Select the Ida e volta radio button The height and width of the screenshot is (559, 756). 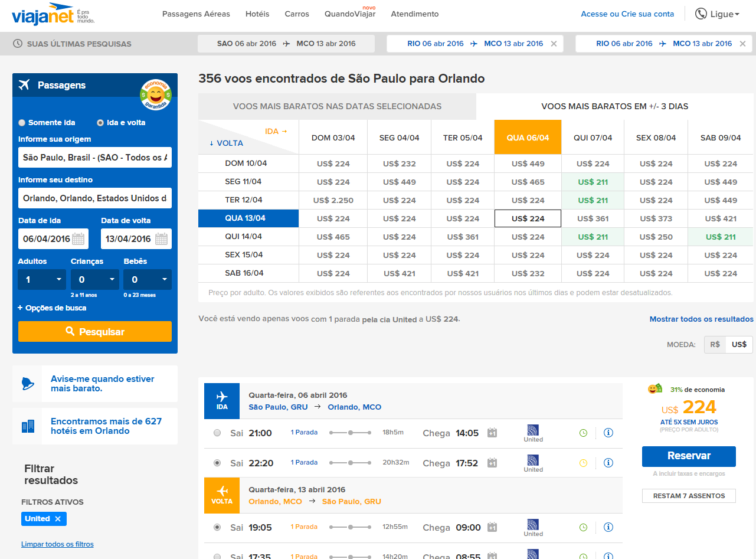[100, 123]
